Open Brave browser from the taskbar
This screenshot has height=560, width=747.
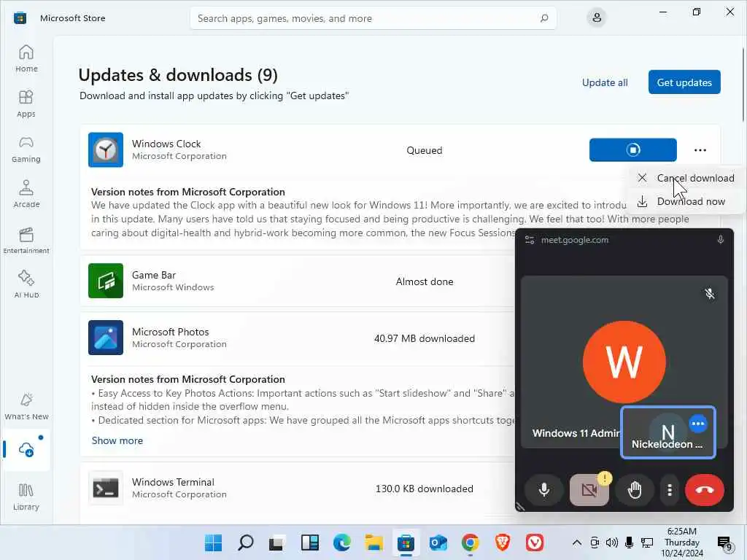point(502,542)
